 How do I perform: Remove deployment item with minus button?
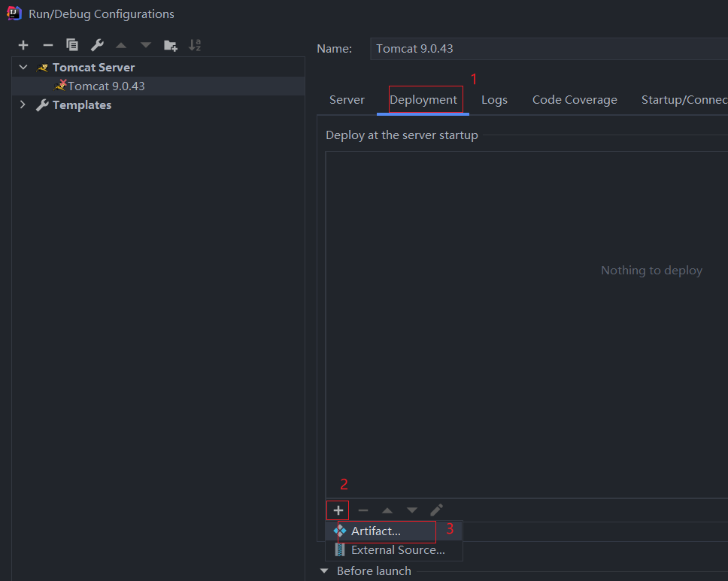pyautogui.click(x=363, y=510)
